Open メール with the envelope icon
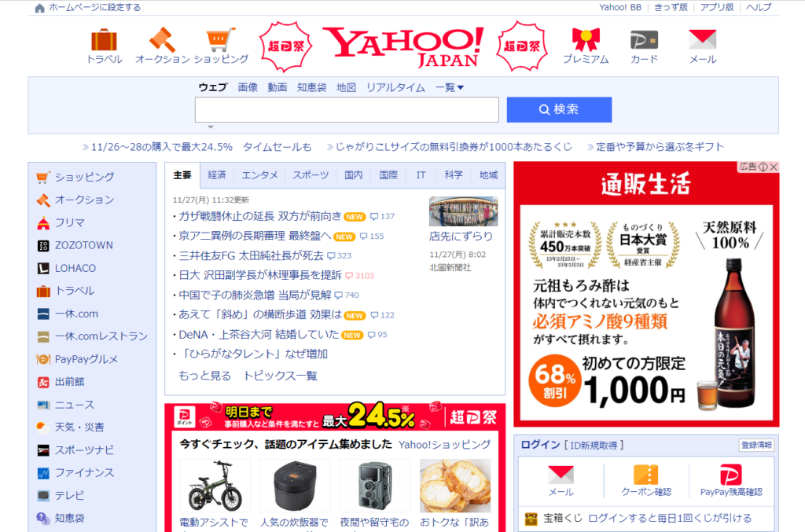Viewport: 805px width, 532px height. [x=701, y=39]
